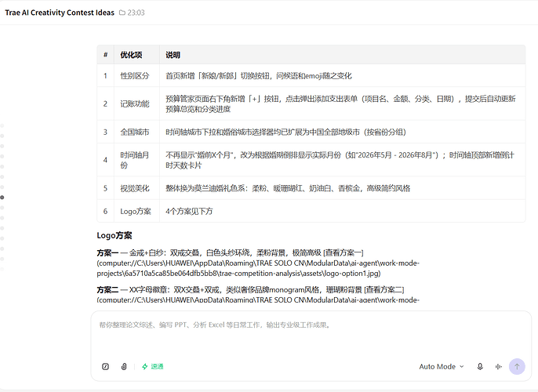The width and height of the screenshot is (538, 392).
Task: Click the Trae AI Creativity Contest Ideas title
Action: pyautogui.click(x=60, y=13)
